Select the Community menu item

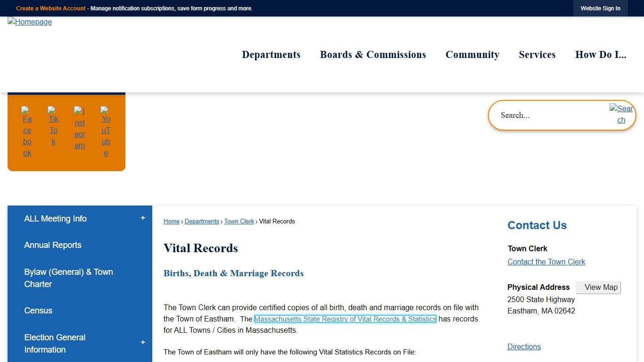[472, 55]
